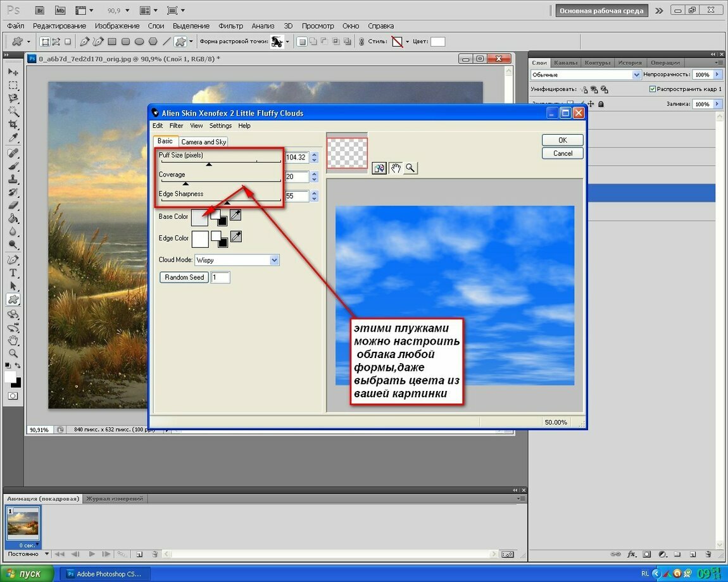728x582 pixels.
Task: Click the Random Seed button
Action: click(184, 277)
